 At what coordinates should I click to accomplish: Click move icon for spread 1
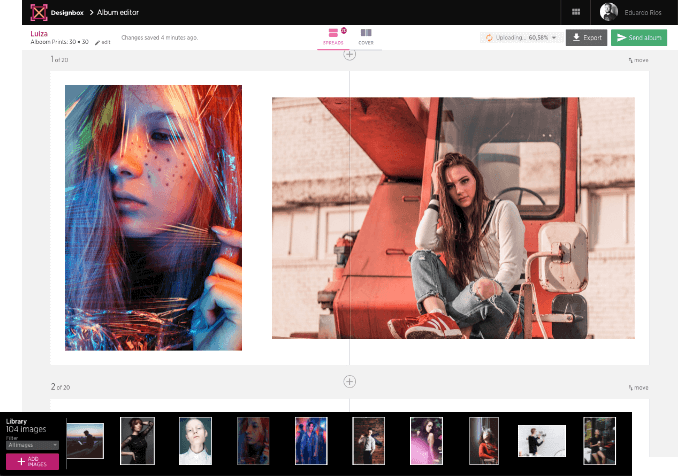click(637, 61)
